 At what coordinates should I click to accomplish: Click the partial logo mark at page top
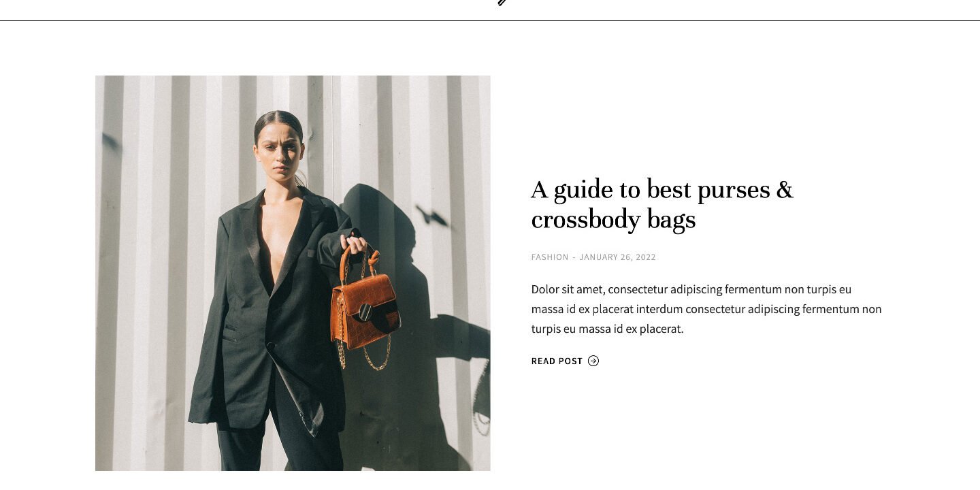tap(502, 2)
